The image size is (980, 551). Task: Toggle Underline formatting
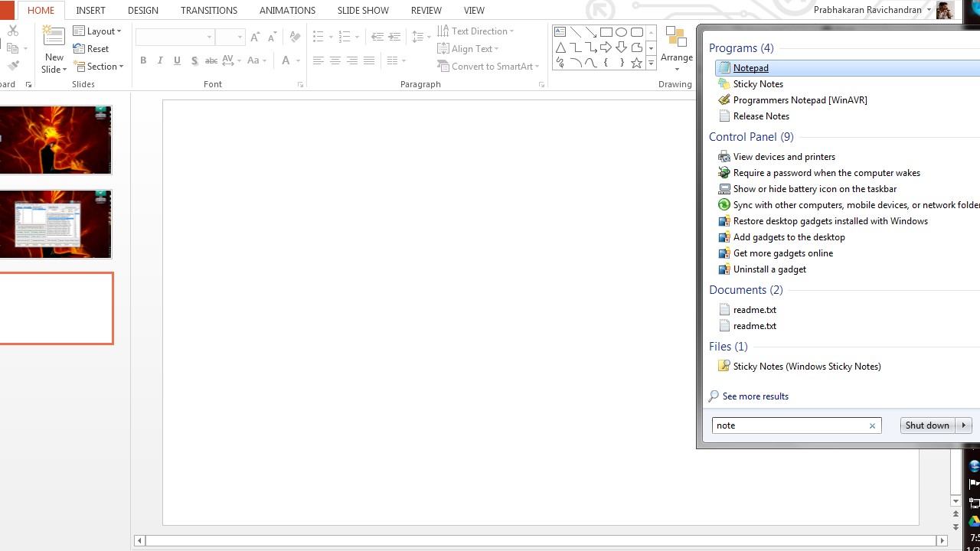pyautogui.click(x=177, y=61)
